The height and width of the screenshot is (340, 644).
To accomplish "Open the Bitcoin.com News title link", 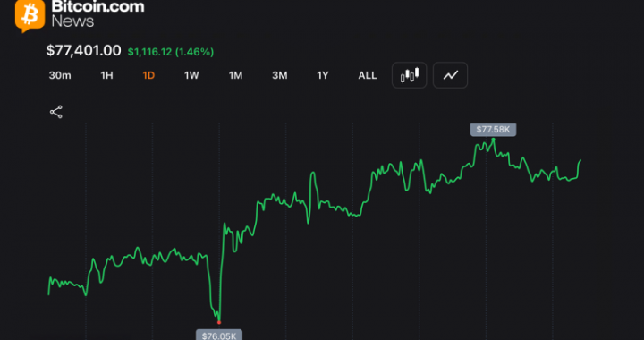I will [97, 13].
